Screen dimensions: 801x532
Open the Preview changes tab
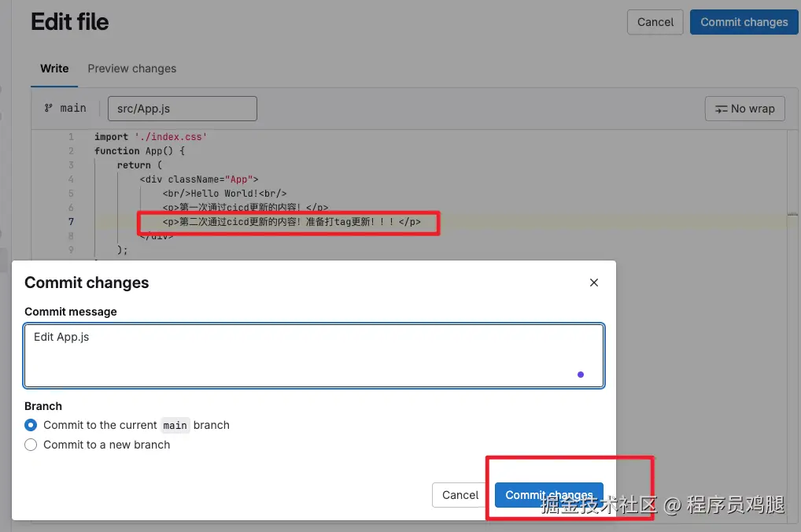pyautogui.click(x=132, y=68)
